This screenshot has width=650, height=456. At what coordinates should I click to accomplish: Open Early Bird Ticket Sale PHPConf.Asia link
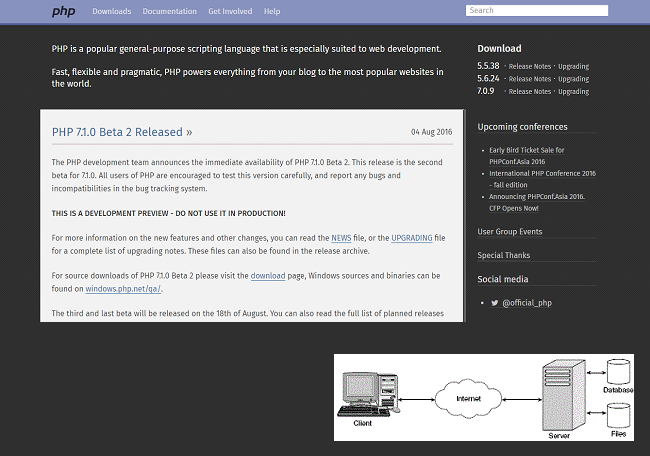pyautogui.click(x=526, y=156)
